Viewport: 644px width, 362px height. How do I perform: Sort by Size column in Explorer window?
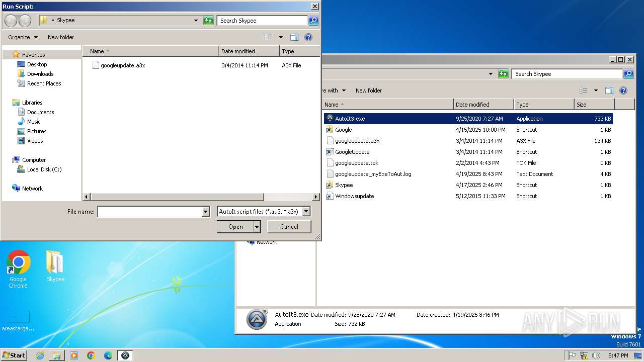point(594,105)
